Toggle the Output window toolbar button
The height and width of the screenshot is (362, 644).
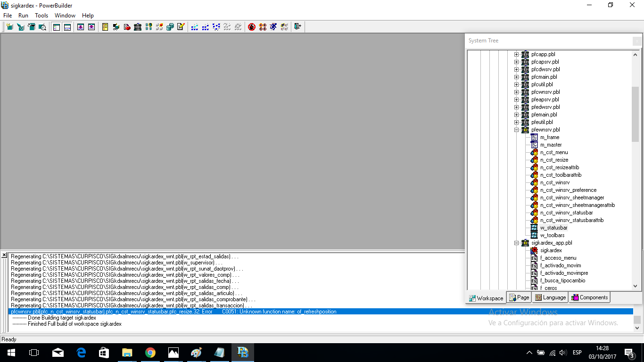click(67, 27)
